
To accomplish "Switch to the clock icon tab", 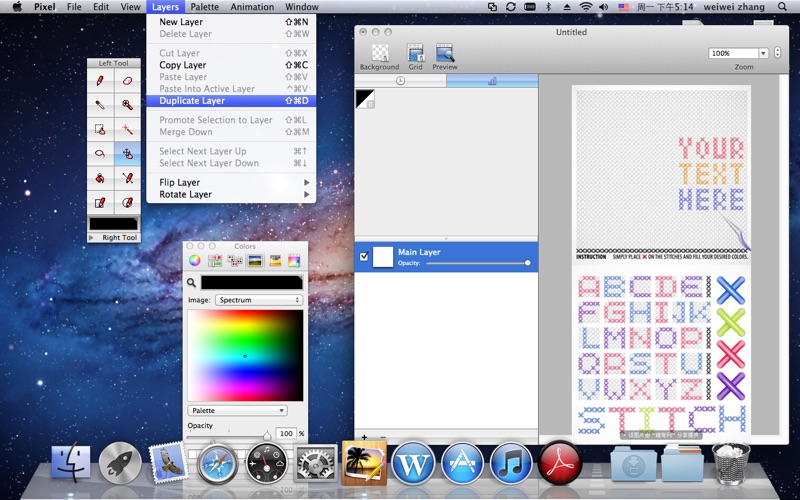I will [401, 81].
